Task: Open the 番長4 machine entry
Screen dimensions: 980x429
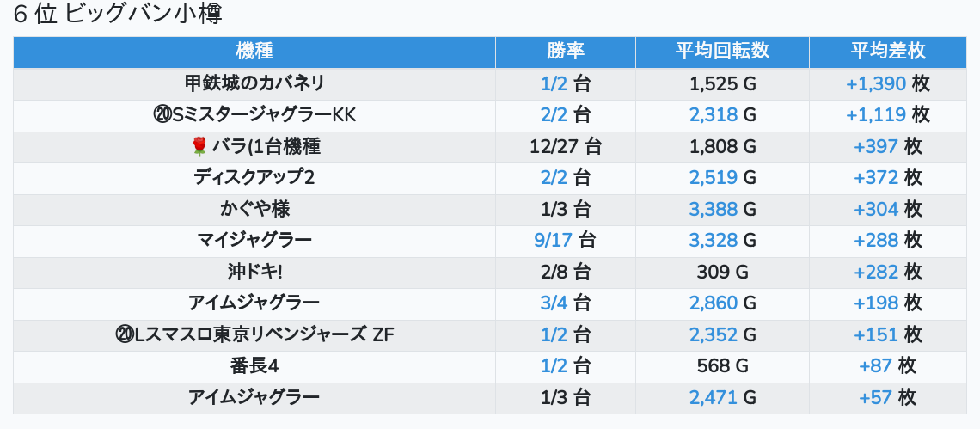Action: pos(254,366)
